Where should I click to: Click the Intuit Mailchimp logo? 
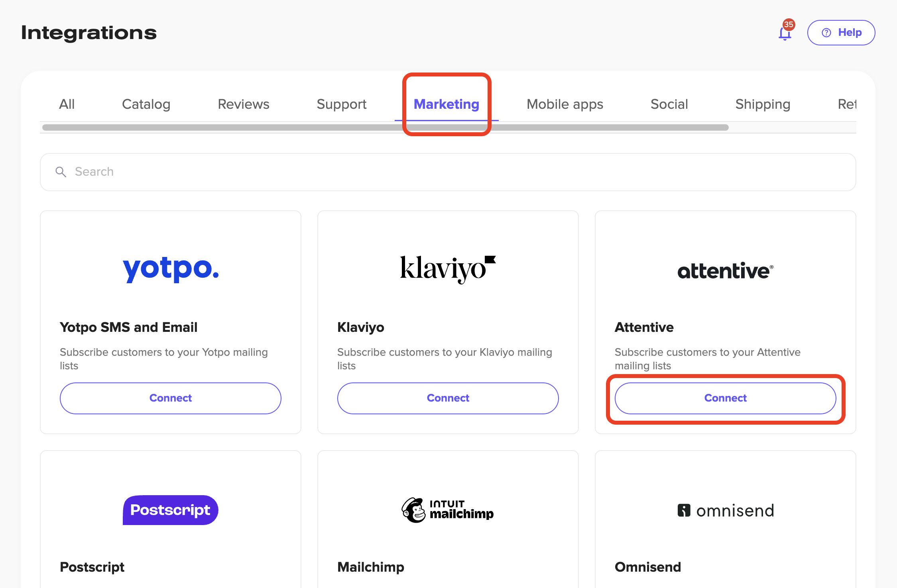(x=448, y=510)
